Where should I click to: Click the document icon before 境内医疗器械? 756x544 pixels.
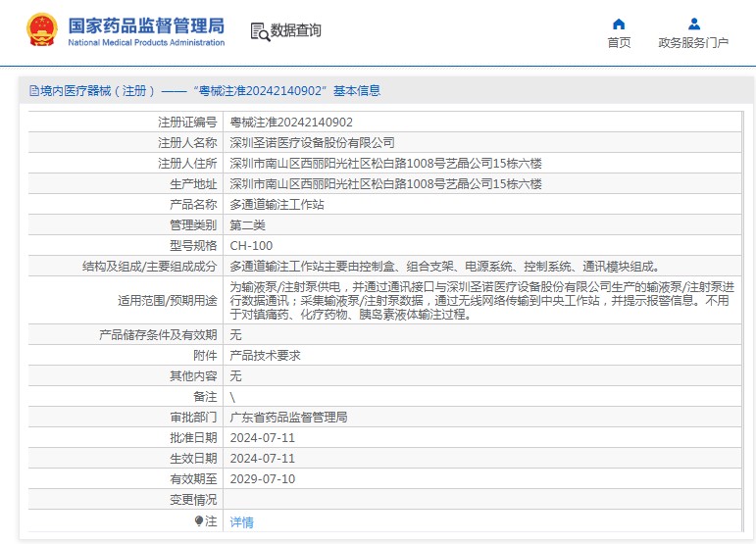pyautogui.click(x=33, y=91)
